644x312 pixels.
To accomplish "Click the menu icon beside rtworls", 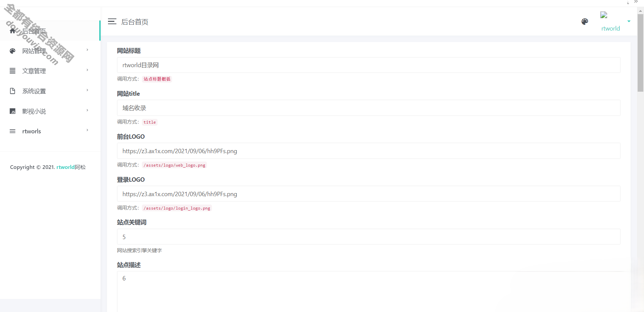I will 12,131.
